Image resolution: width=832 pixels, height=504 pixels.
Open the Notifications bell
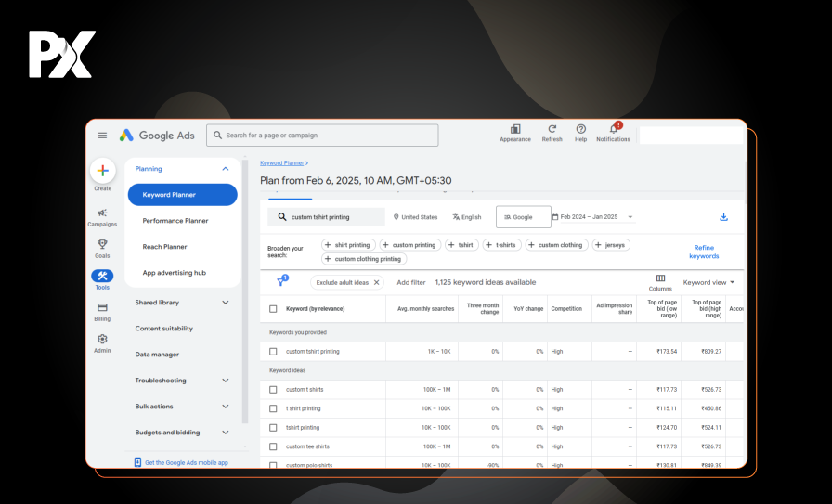(x=613, y=130)
